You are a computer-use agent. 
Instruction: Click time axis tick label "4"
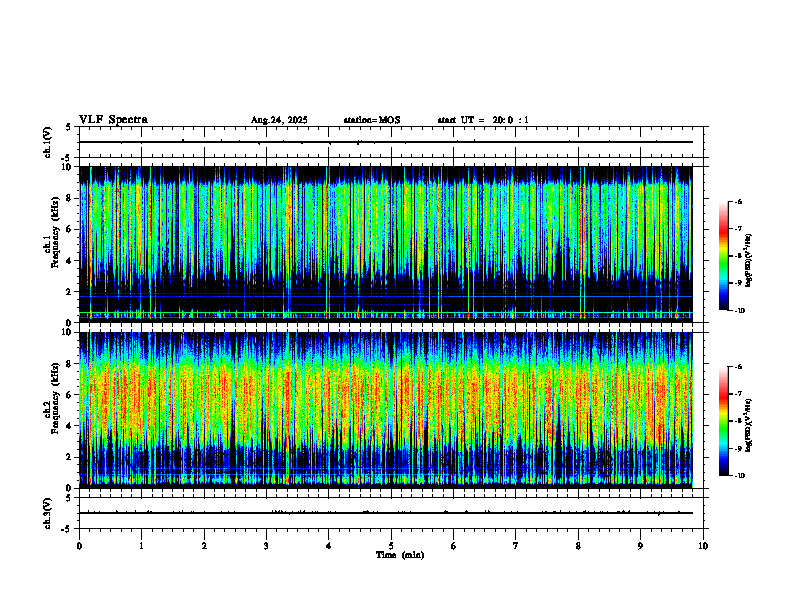click(329, 546)
